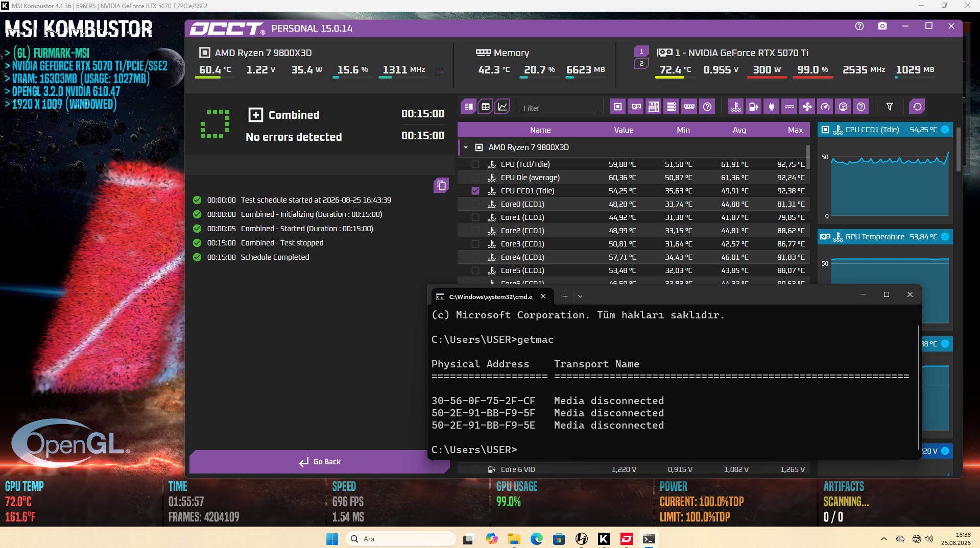Open the cmd new-tab dropdown arrow
Screen dimensions: 980x548
(x=580, y=296)
